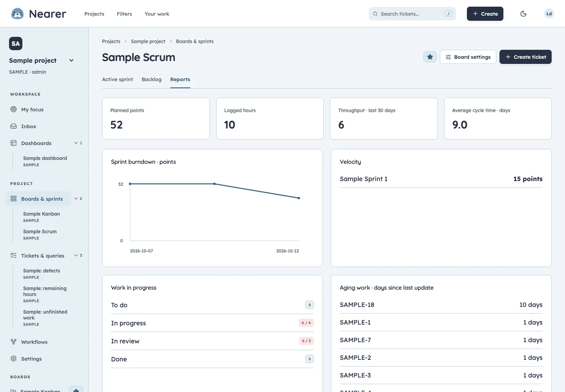The height and width of the screenshot is (392, 565).
Task: Go to Projects breadcrumb
Action: [x=111, y=41]
